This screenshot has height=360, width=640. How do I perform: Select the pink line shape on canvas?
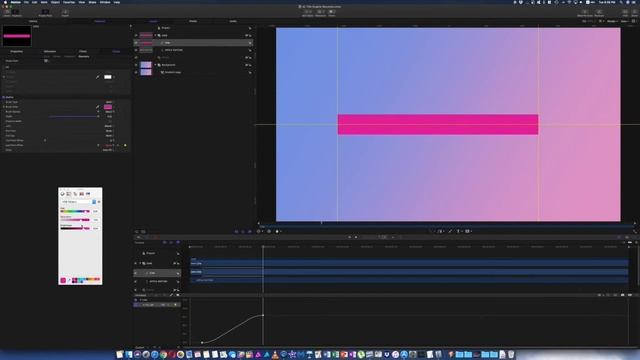438,124
